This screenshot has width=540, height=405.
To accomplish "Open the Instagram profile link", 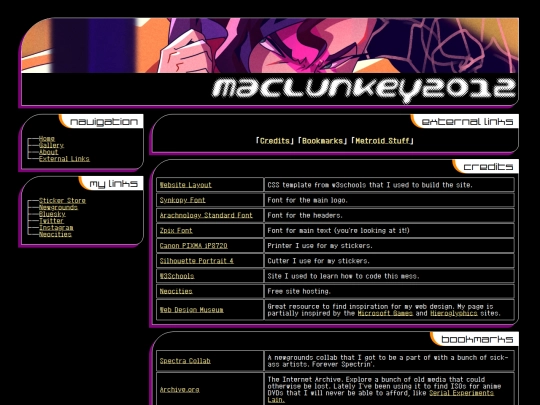I will pyautogui.click(x=56, y=228).
